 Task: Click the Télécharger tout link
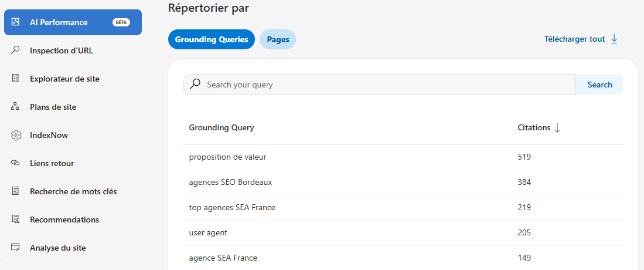point(574,39)
